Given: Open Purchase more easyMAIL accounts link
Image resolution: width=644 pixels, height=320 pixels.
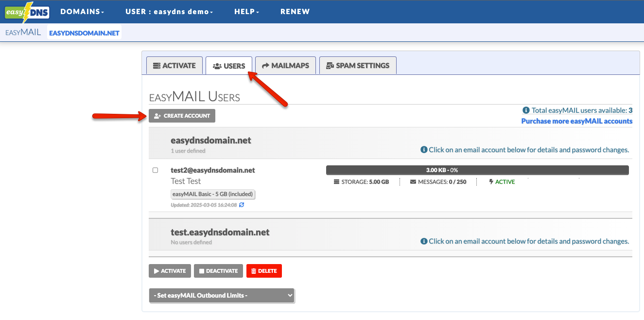Looking at the screenshot, I should click(577, 121).
